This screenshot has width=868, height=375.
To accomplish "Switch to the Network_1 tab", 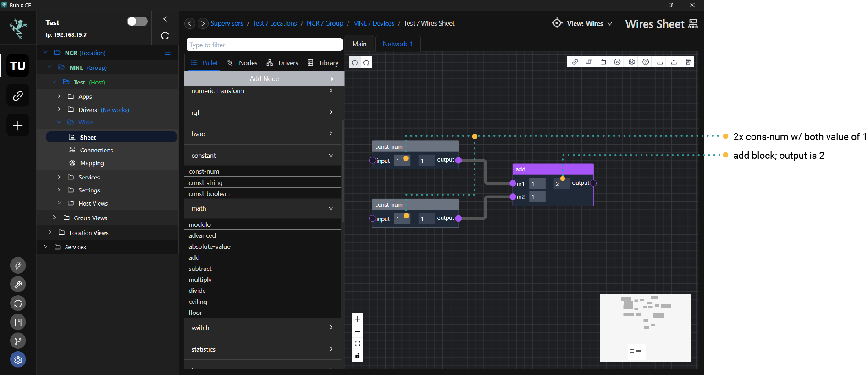I will click(398, 44).
